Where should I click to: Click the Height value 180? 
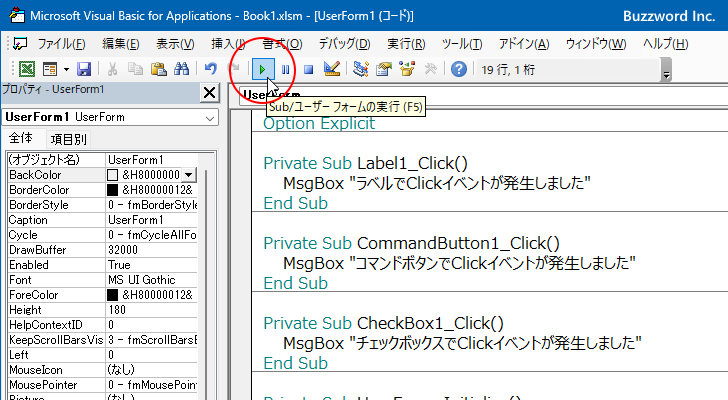click(x=151, y=310)
